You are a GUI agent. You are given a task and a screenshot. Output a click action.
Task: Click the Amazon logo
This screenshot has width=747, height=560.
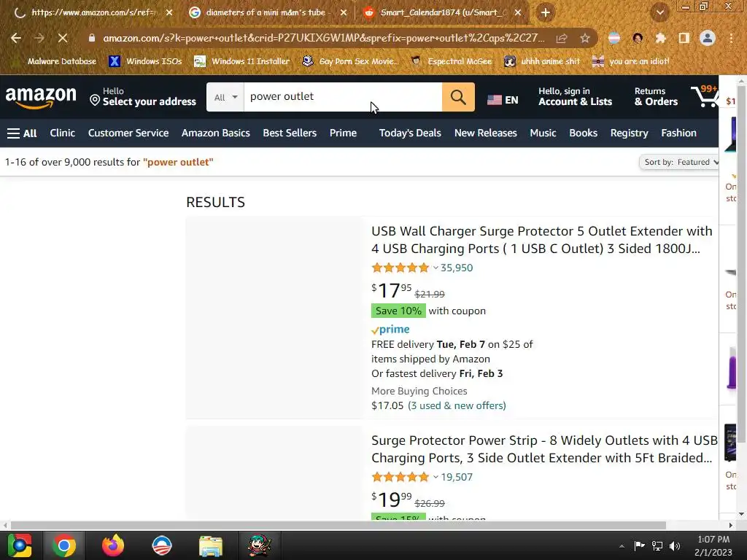coord(41,97)
